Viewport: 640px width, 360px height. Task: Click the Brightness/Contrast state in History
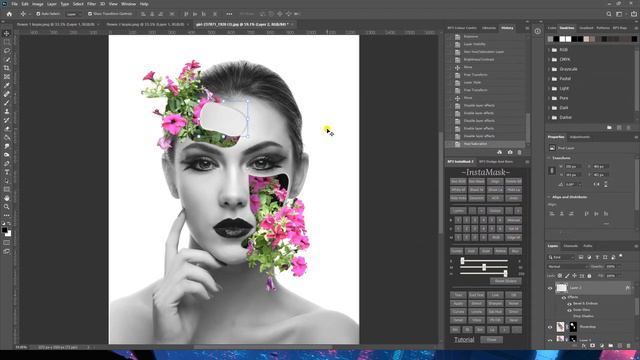pos(479,60)
